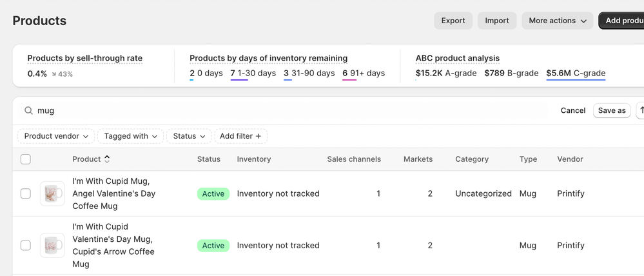The width and height of the screenshot is (644, 276).
Task: Expand the Status filter
Action: 189,136
